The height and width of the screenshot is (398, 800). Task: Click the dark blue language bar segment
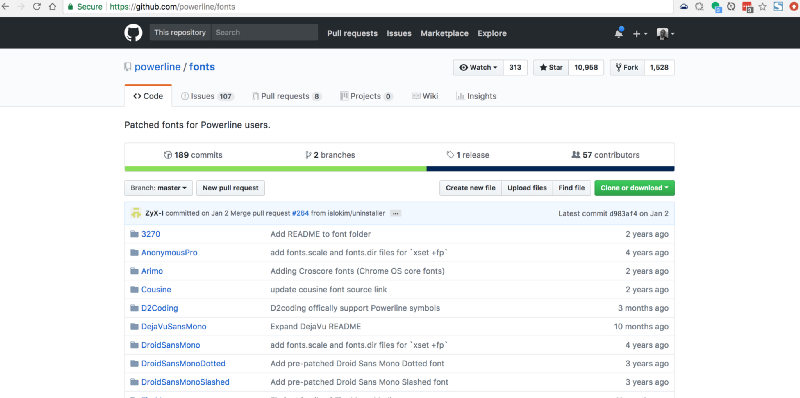[x=551, y=168]
